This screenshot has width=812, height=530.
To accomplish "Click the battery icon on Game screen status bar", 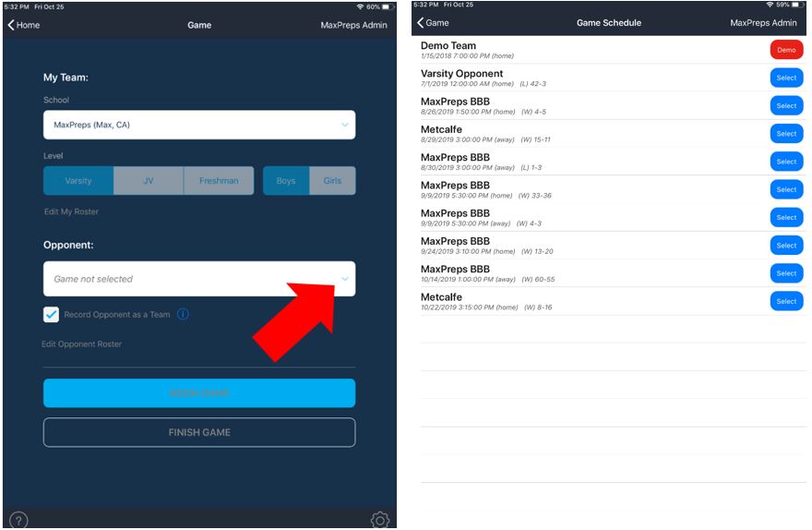I will tap(388, 6).
